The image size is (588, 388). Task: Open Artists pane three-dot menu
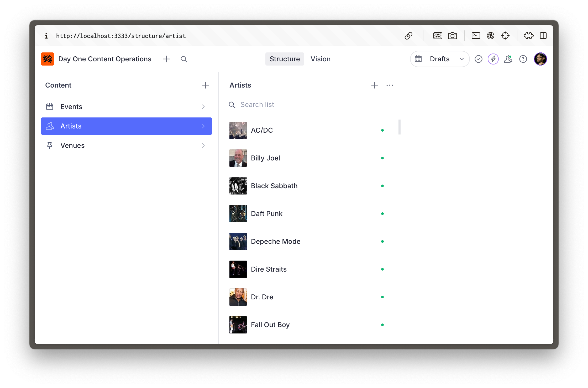click(390, 85)
